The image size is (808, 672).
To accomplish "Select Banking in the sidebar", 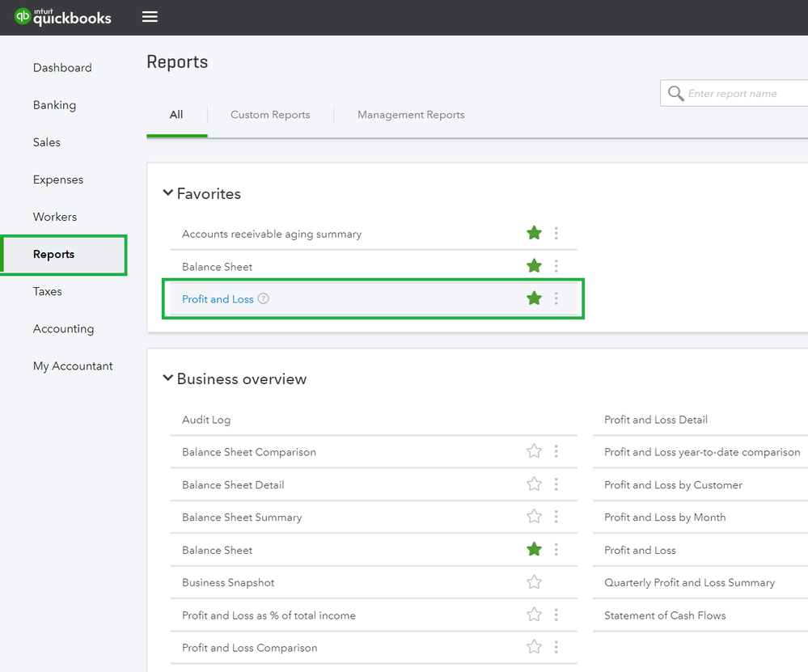I will point(53,105).
